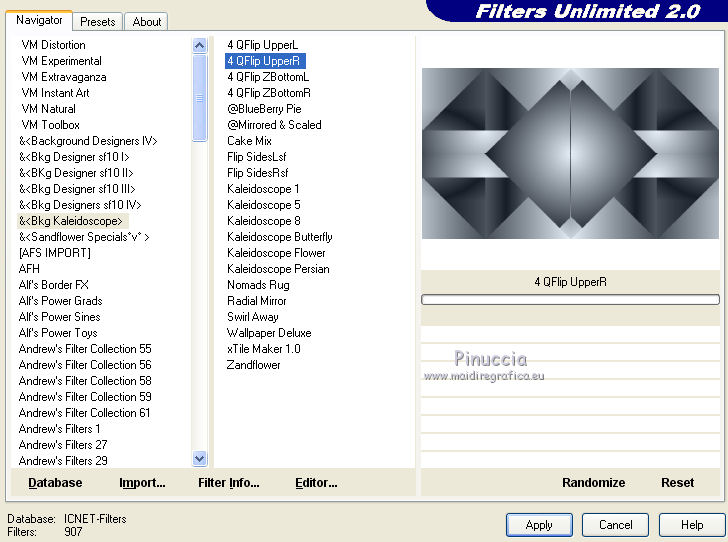Choose the Kaleidoscope Butterfly filter

(x=280, y=237)
